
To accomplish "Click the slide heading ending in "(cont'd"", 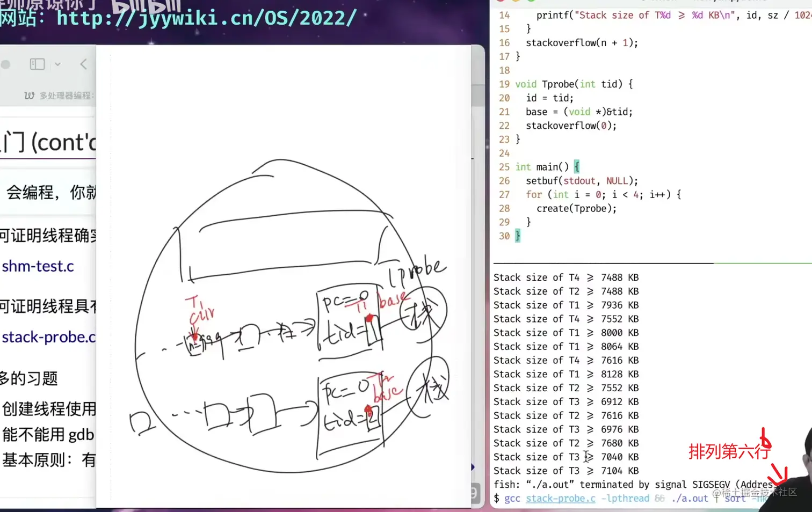I will [x=48, y=143].
